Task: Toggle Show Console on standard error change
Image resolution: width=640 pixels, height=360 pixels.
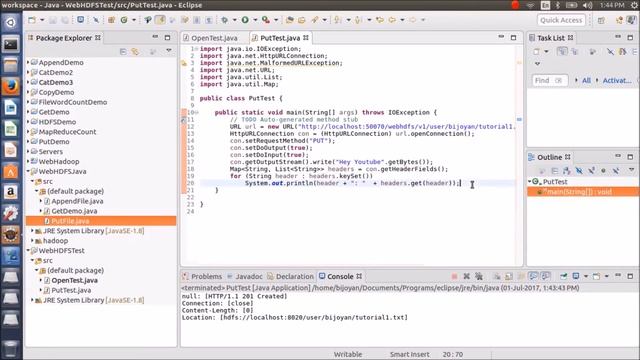Action: click(x=545, y=276)
